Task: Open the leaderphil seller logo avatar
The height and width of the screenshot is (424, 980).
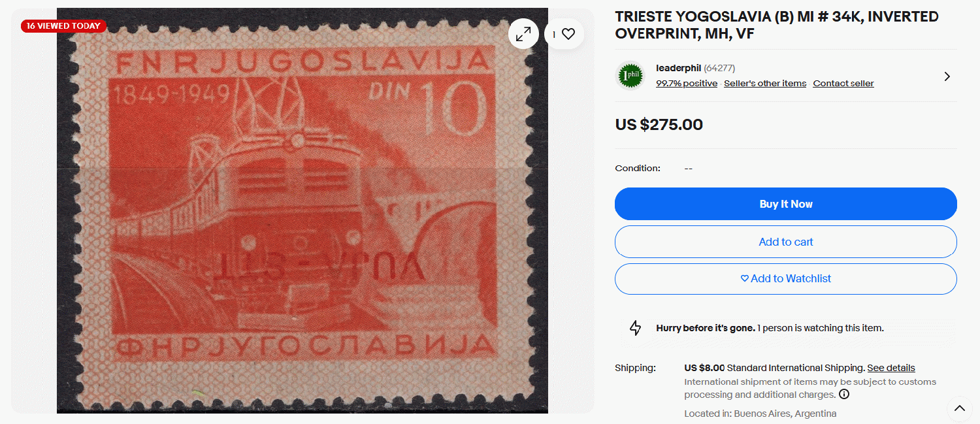Action: (630, 76)
